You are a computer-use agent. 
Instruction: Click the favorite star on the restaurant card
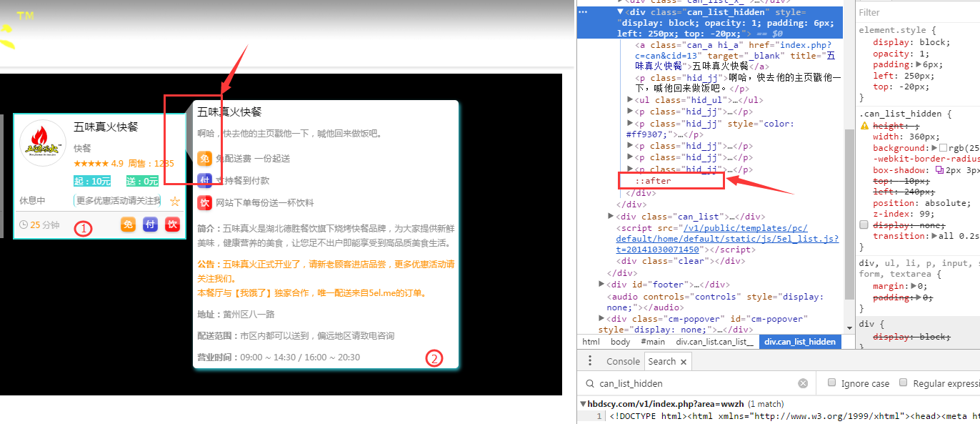(x=174, y=201)
